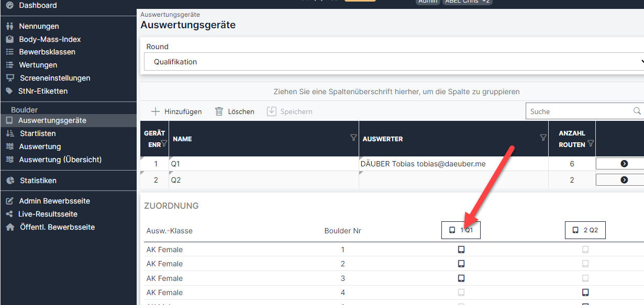644x305 pixels.
Task: Click the search magnifier icon
Action: pyautogui.click(x=637, y=111)
